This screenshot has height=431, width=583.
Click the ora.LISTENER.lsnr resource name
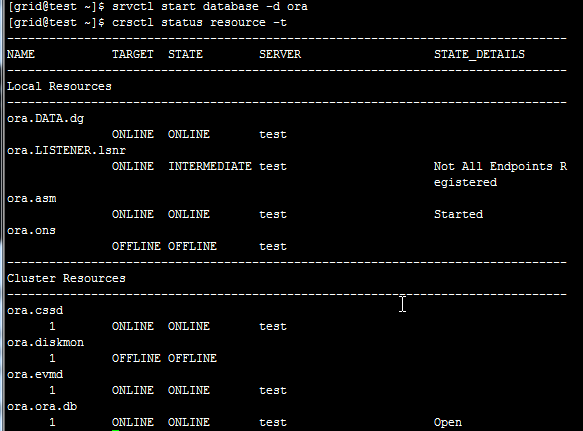67,150
